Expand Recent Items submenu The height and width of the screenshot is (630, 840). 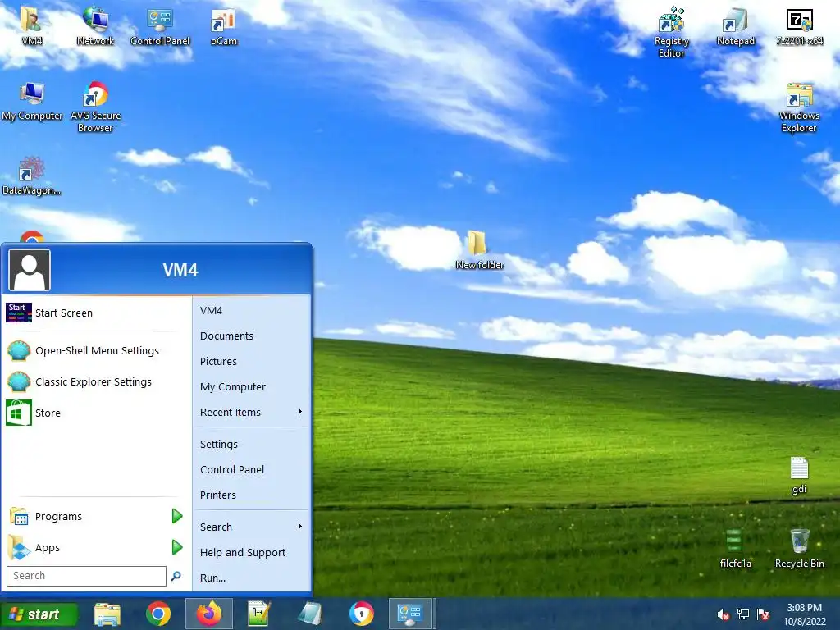[251, 412]
